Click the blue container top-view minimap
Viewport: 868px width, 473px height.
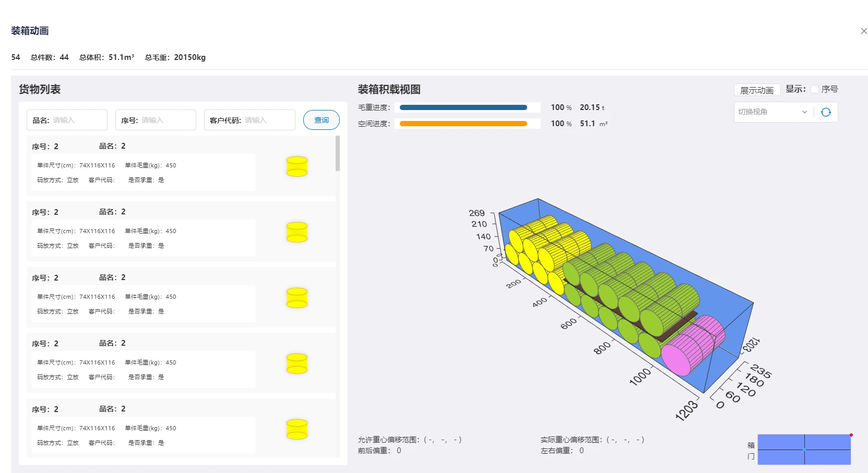coord(804,449)
